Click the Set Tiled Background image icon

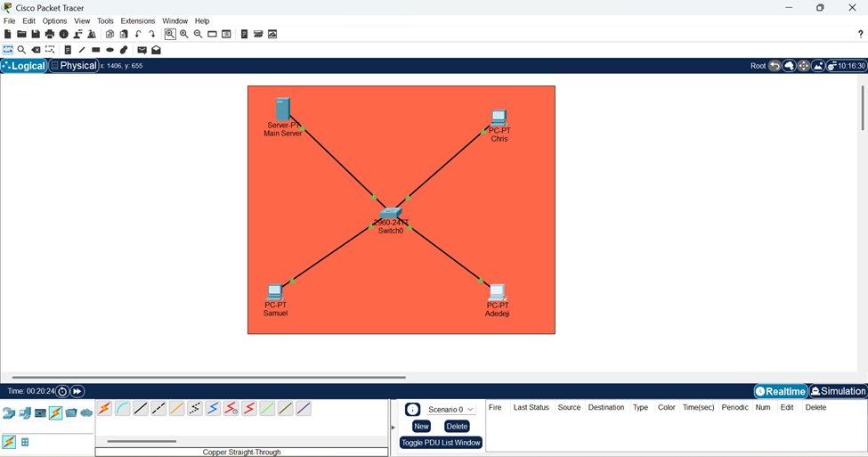tap(818, 66)
